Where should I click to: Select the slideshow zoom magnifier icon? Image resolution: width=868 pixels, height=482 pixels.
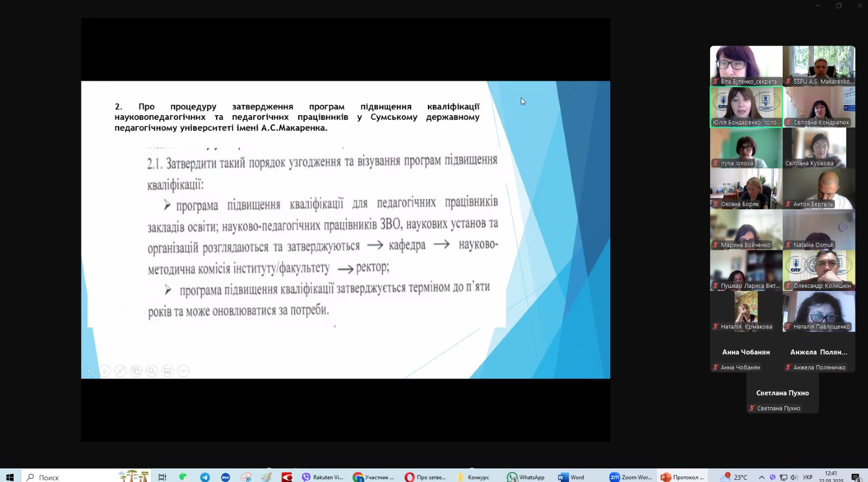click(152, 371)
